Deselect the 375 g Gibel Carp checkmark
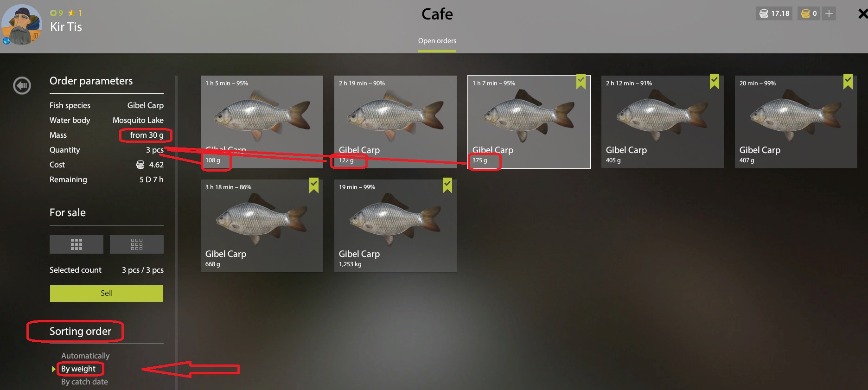 [581, 81]
